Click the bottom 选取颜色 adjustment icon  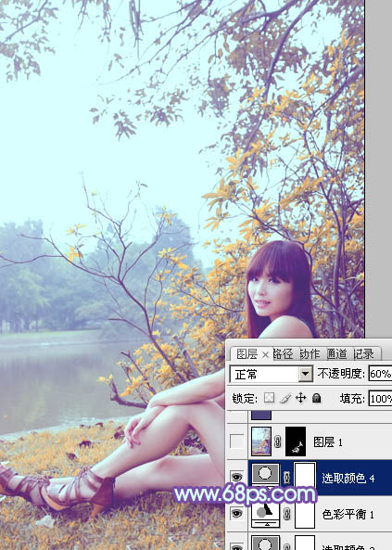265,543
